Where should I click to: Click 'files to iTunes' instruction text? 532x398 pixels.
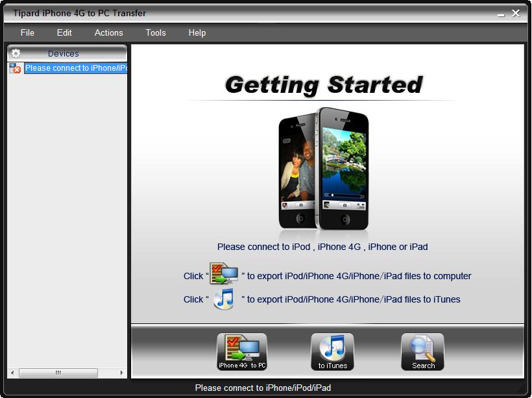(x=432, y=299)
